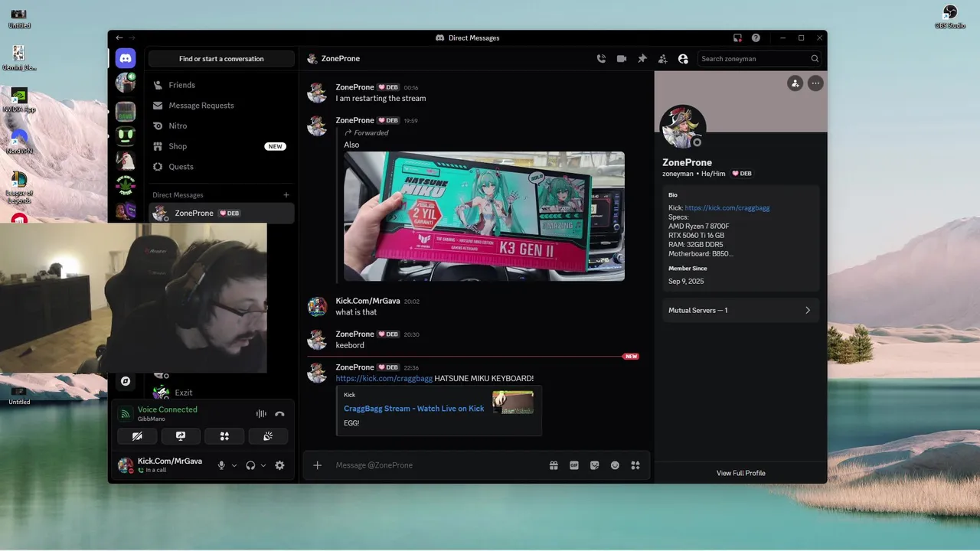This screenshot has height=551, width=980.
Task: Open the green robot face server
Action: pos(126,136)
